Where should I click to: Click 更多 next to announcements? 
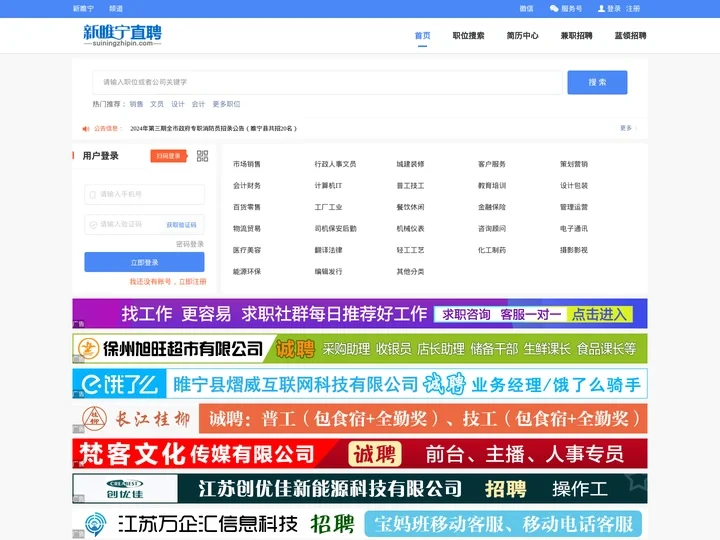(x=628, y=128)
